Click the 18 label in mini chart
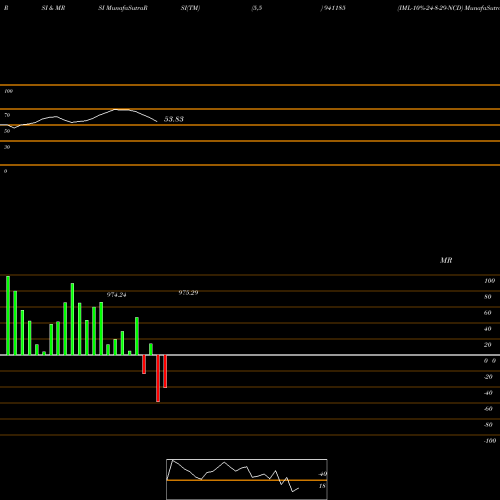This screenshot has width=500, height=500. (x=322, y=486)
